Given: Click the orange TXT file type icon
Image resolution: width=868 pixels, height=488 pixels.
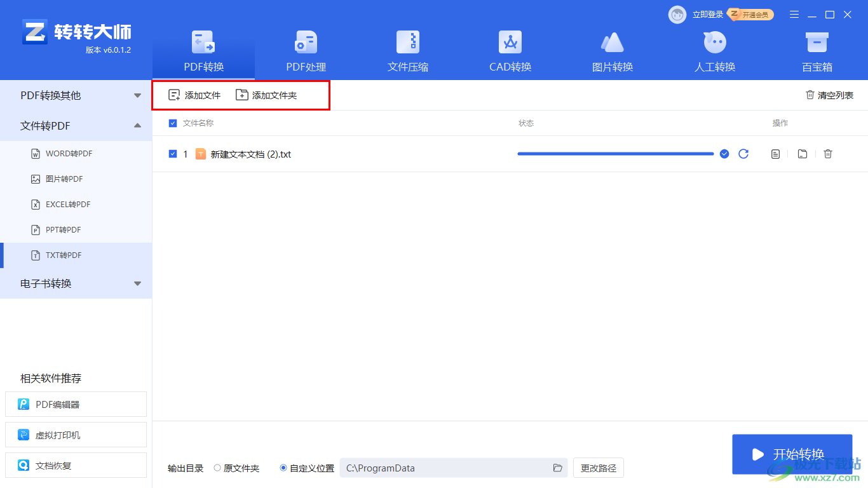Looking at the screenshot, I should 201,154.
